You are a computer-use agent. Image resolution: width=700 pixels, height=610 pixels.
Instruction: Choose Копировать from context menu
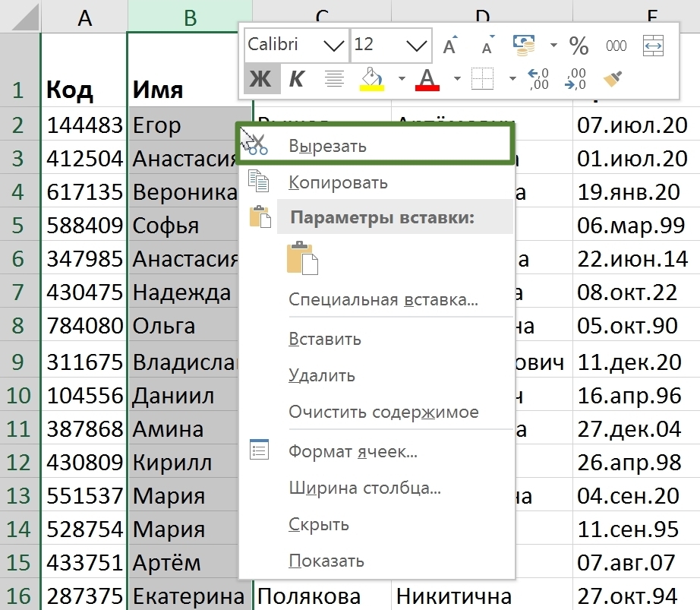[x=377, y=182]
